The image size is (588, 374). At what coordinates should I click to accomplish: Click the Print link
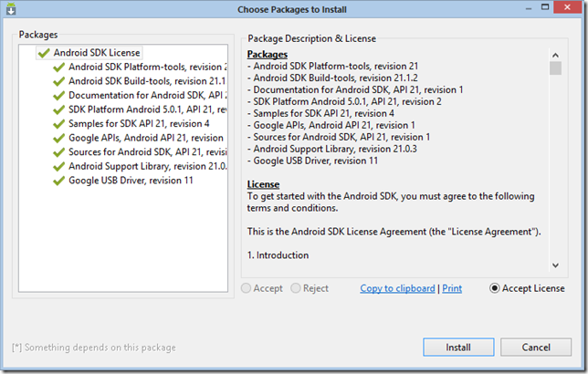pyautogui.click(x=452, y=288)
